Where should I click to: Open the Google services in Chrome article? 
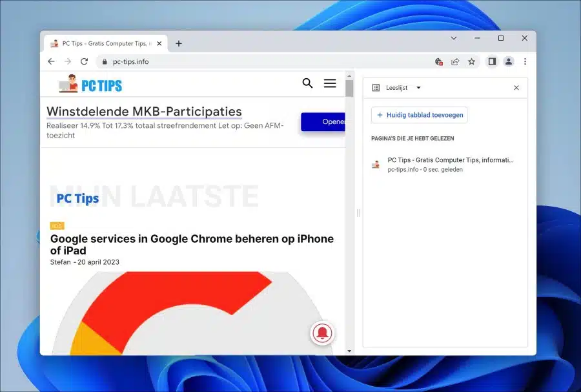pyautogui.click(x=192, y=245)
